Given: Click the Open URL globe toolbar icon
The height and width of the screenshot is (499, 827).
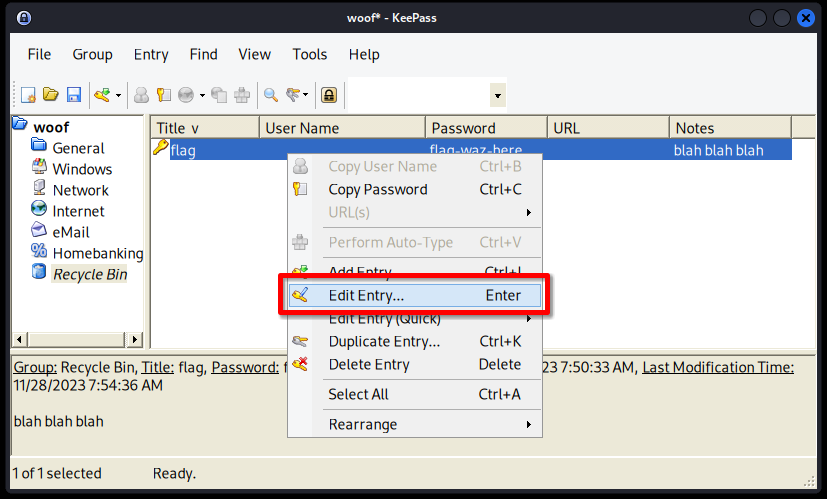Looking at the screenshot, I should (x=186, y=95).
